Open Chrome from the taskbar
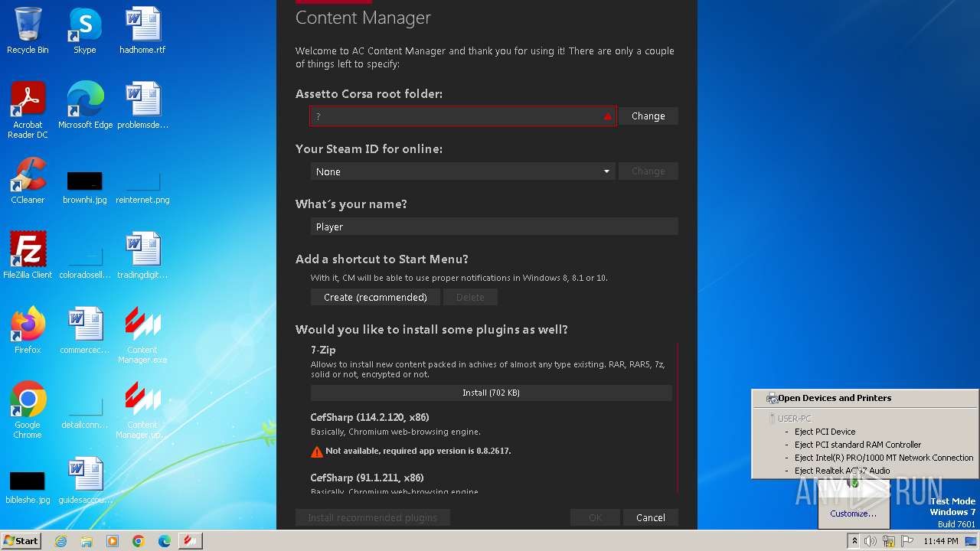The width and height of the screenshot is (980, 551). (x=139, y=541)
